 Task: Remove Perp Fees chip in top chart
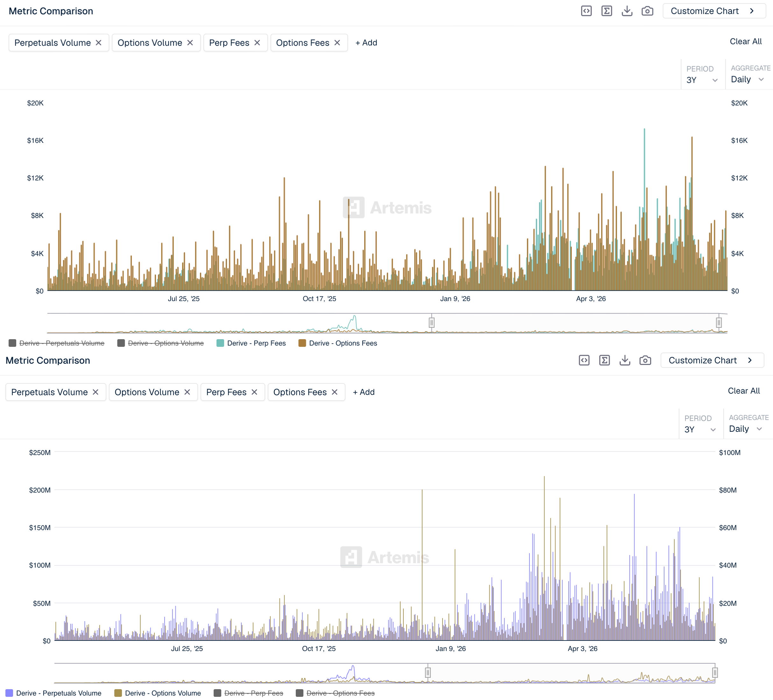pos(257,43)
